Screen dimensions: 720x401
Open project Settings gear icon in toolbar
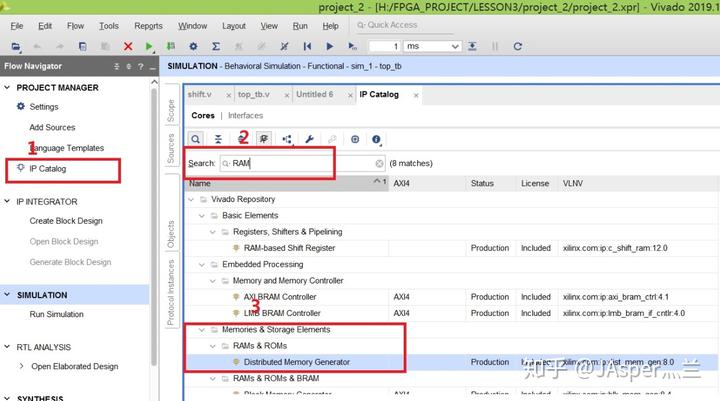[193, 46]
